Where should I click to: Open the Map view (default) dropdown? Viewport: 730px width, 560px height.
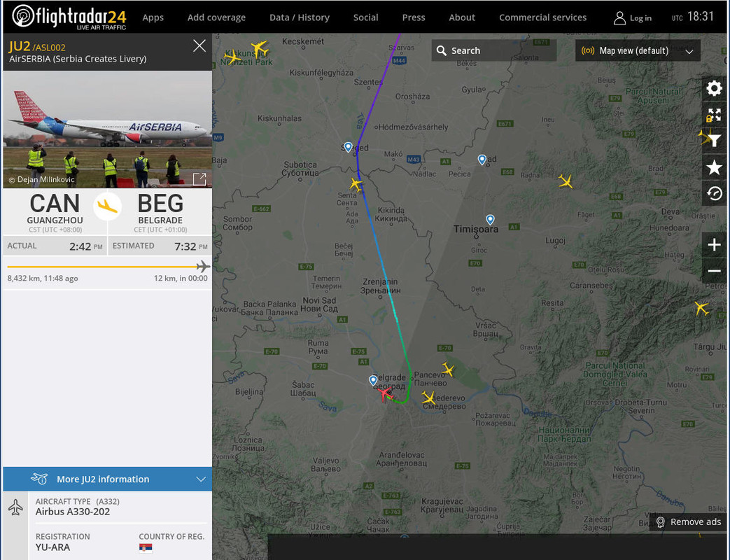[x=638, y=50]
